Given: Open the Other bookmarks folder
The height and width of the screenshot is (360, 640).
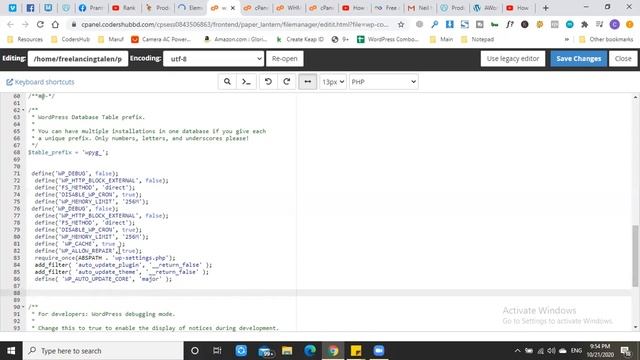Looking at the screenshot, I should 606,39.
